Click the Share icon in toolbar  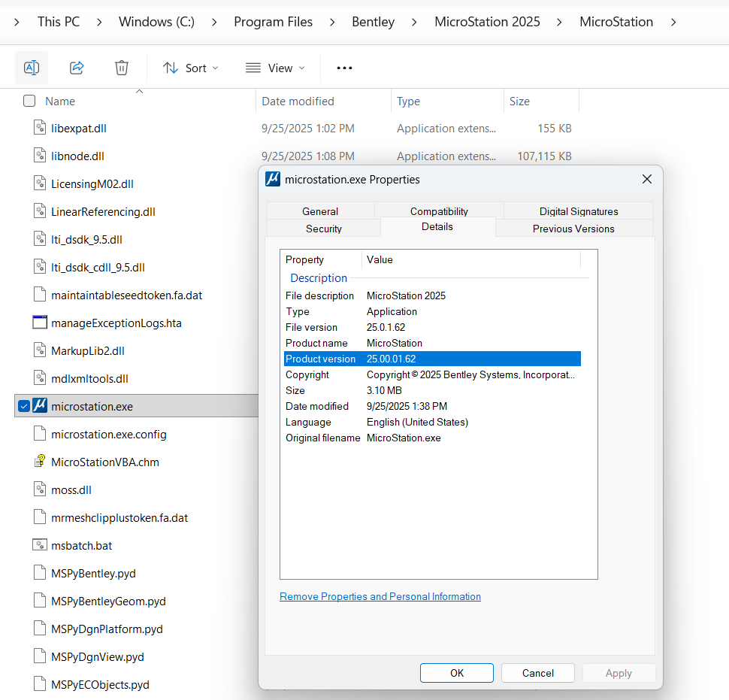point(77,68)
